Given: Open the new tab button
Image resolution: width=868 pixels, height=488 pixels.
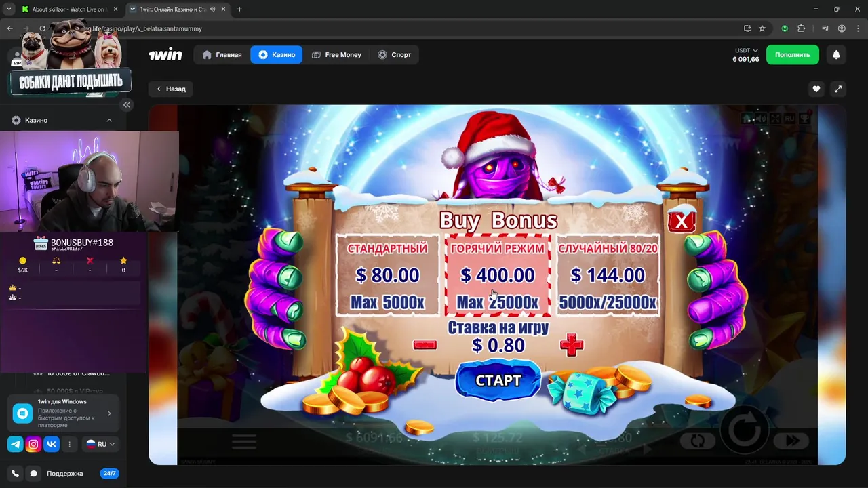Looking at the screenshot, I should (239, 9).
